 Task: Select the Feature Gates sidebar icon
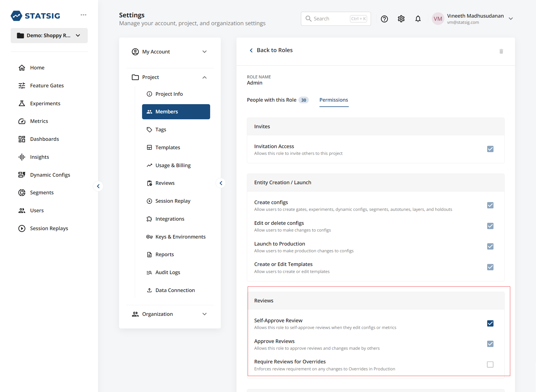click(22, 85)
